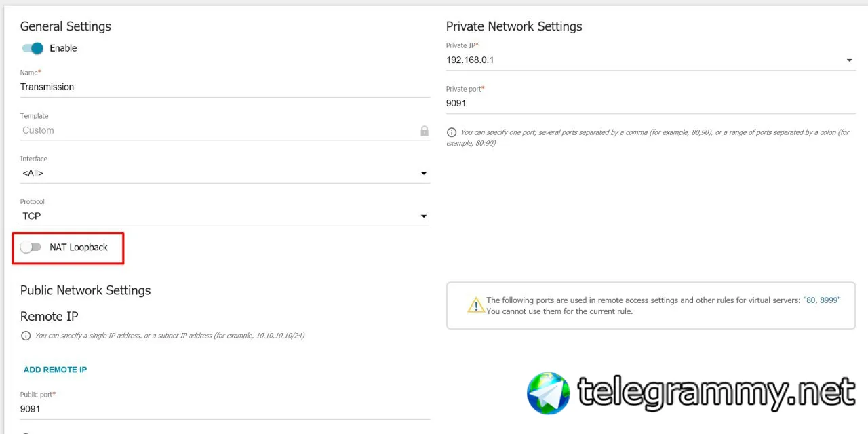Click the used ports "80, 8999" text
Viewport: 868px width, 434px height.
822,300
